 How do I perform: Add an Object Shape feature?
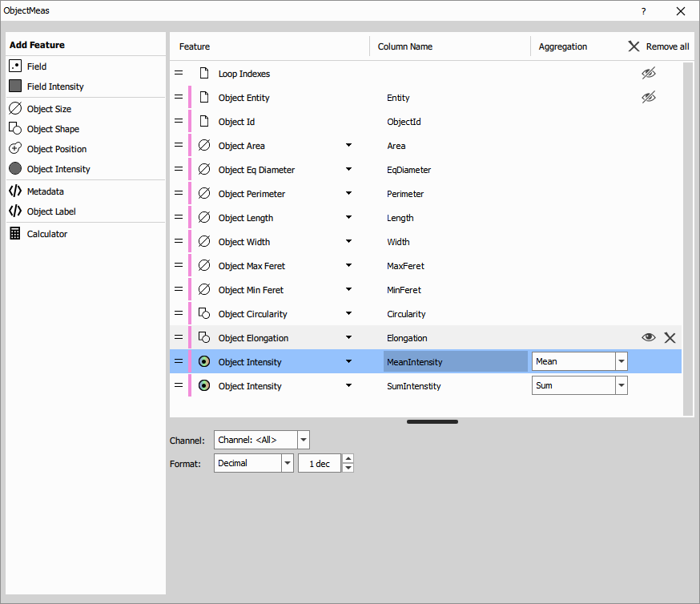(52, 128)
